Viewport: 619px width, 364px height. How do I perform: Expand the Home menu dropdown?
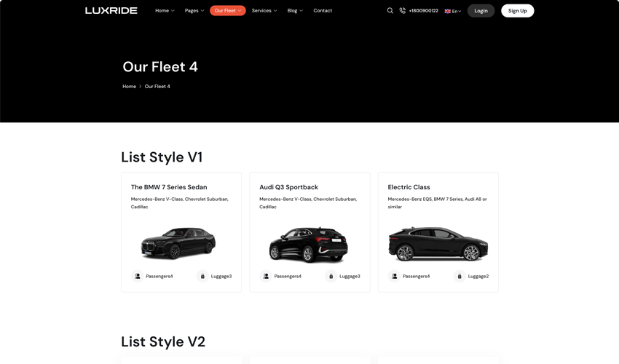click(x=165, y=11)
